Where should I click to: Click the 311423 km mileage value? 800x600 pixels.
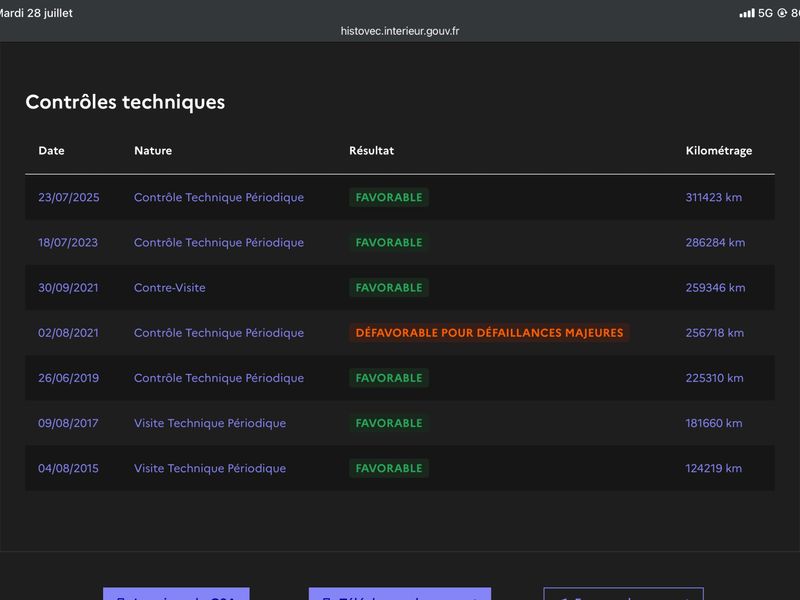coord(714,197)
